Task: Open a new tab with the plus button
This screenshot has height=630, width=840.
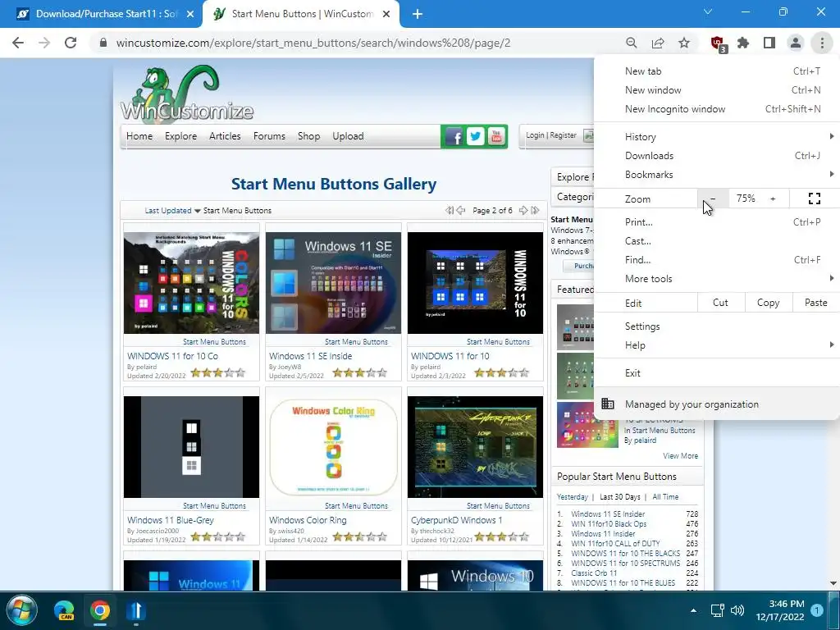Action: 418,14
